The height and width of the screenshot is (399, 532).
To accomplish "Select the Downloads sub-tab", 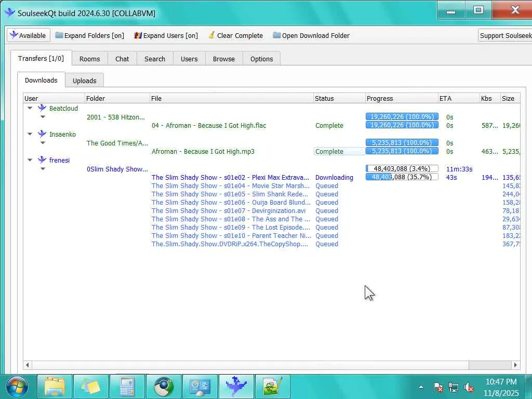I will click(x=41, y=80).
